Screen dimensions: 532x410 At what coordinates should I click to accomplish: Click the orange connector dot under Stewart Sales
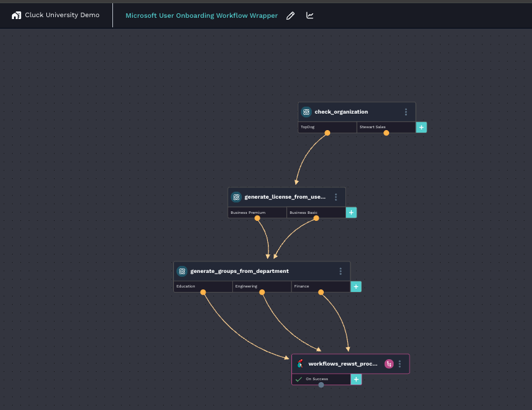[386, 133]
